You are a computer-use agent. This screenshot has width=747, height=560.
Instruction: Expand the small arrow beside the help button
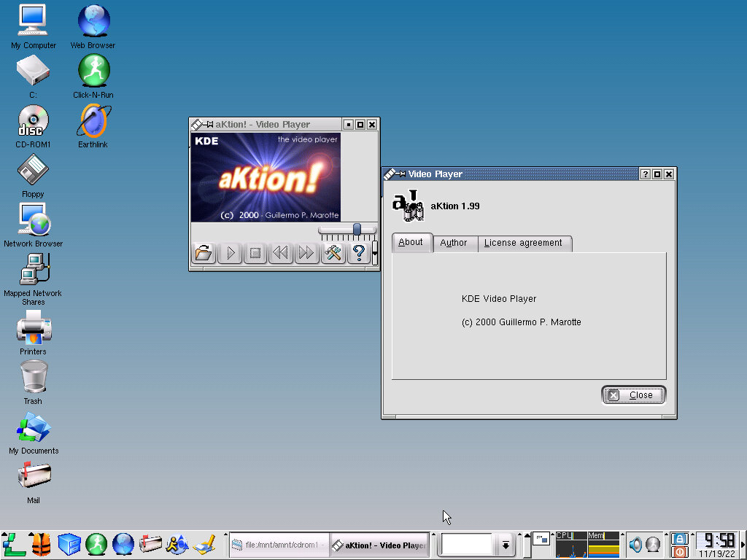point(375,253)
